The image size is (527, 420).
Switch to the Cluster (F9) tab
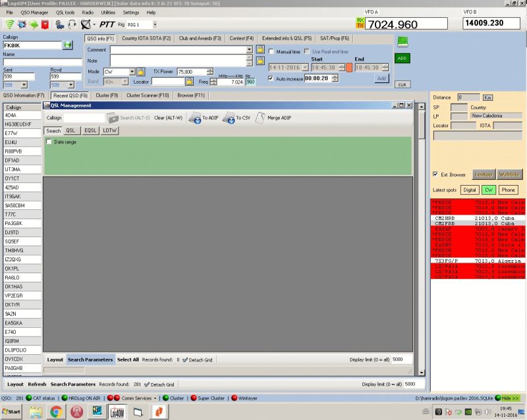point(107,95)
